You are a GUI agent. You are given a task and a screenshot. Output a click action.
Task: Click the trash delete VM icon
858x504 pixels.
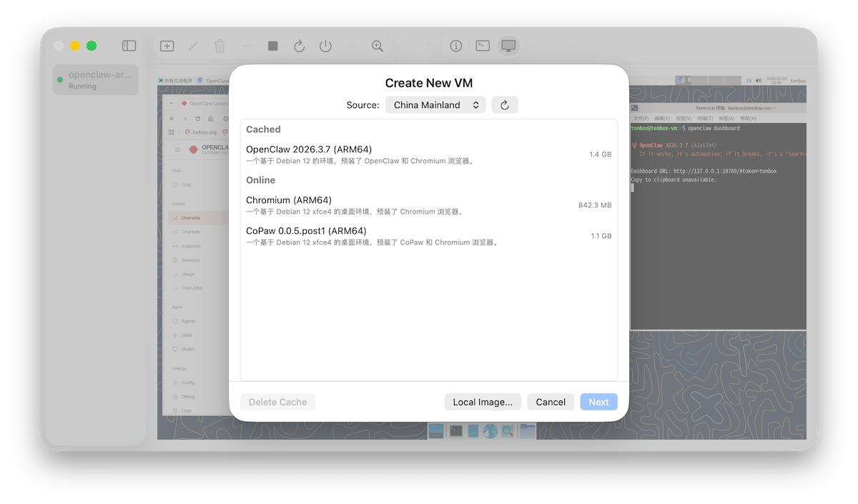[x=220, y=46]
